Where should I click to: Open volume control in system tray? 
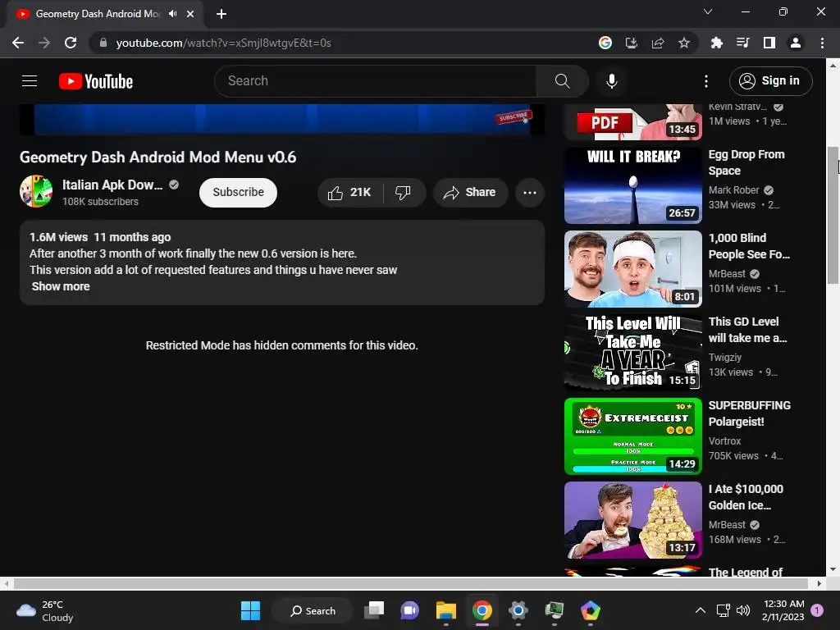pos(743,610)
